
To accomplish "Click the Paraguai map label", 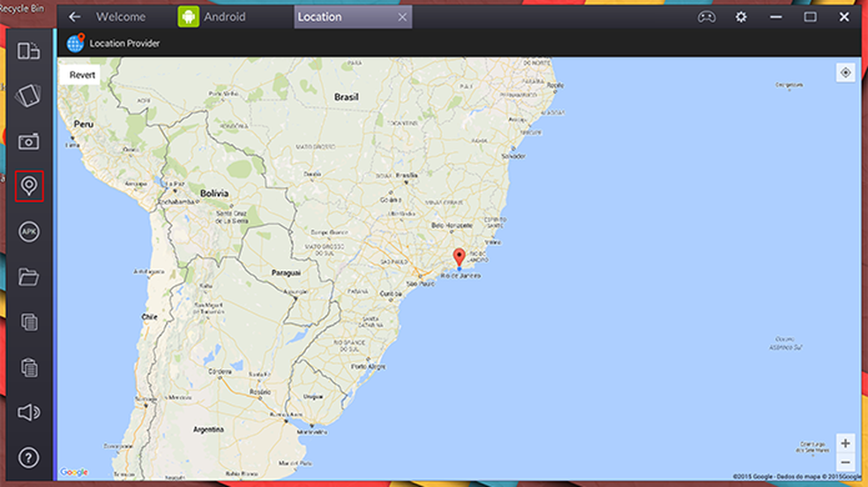I will [286, 273].
